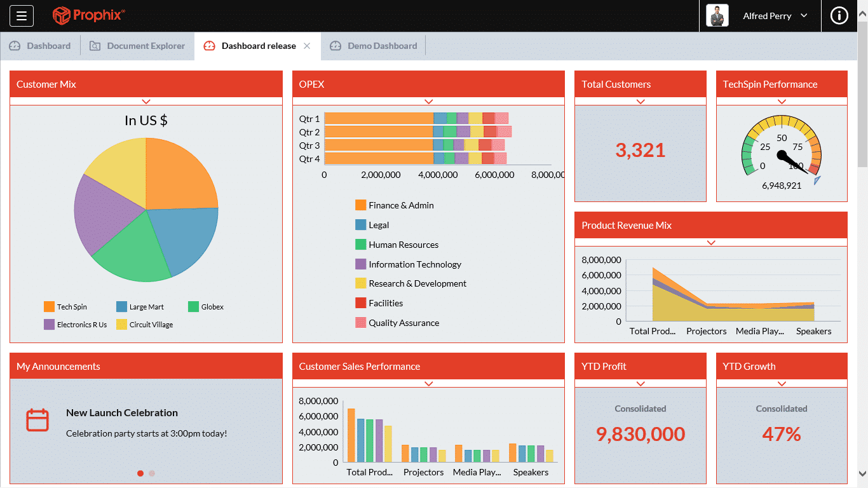The image size is (868, 488).
Task: Expand the OPEX panel chevron
Action: tap(428, 101)
